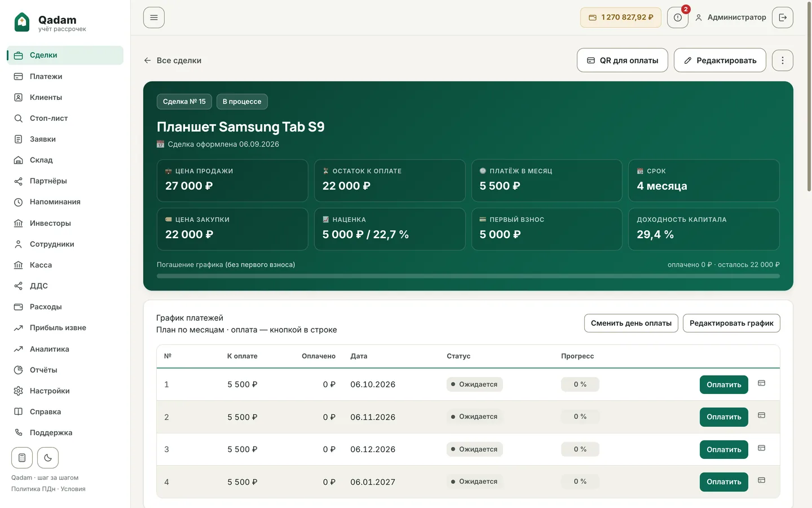Click the Отчёты pie chart icon in sidebar

(18, 370)
